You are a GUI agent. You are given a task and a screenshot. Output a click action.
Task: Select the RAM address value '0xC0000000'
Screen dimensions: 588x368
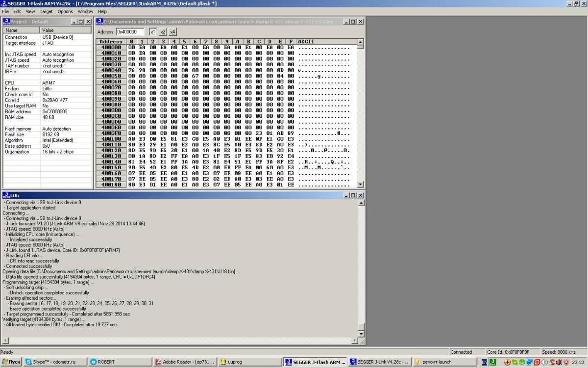click(55, 111)
